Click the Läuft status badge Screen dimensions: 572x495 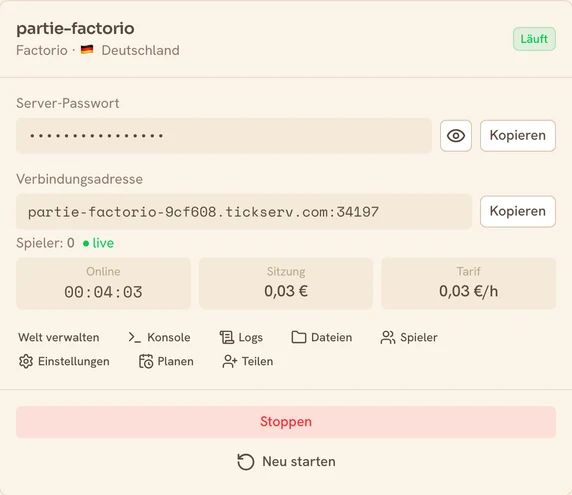(534, 39)
